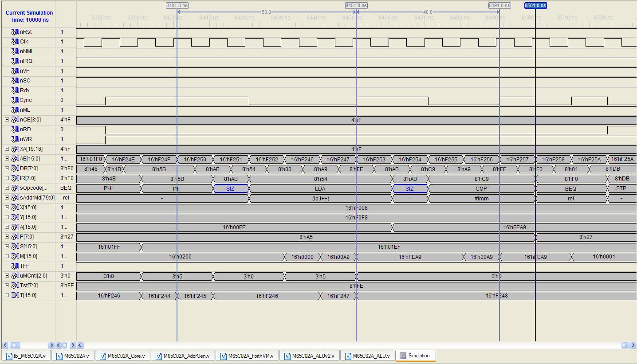Click the 8401.0 ns time marker label
The width and height of the screenshot is (637, 364).
click(x=177, y=5)
